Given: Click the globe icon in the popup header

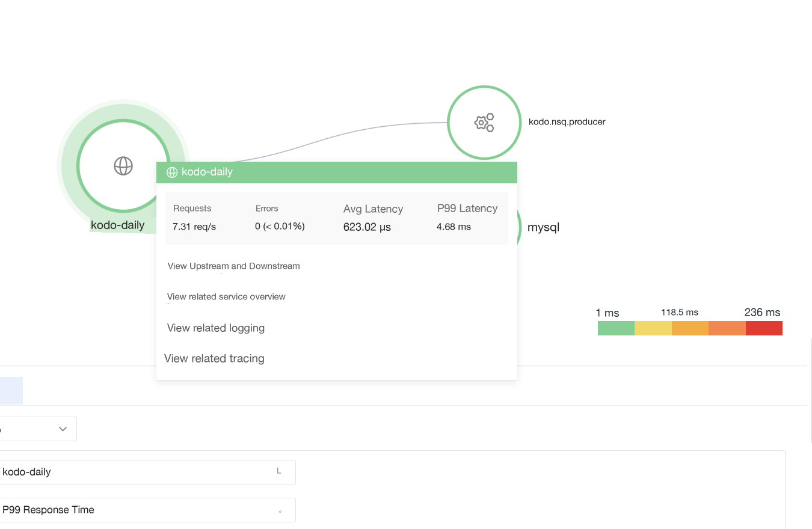Looking at the screenshot, I should tap(171, 173).
